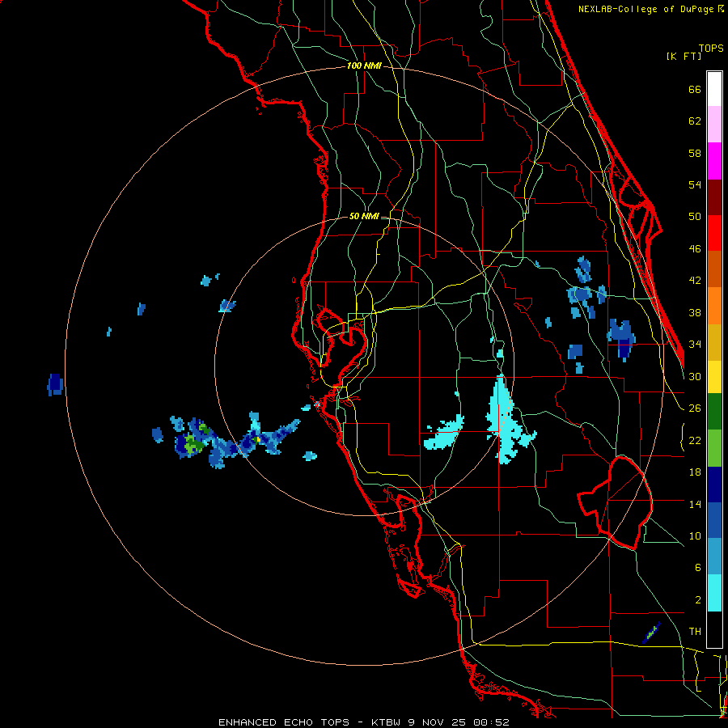Click the legend value 50
The height and width of the screenshot is (728, 728).
coord(695,217)
